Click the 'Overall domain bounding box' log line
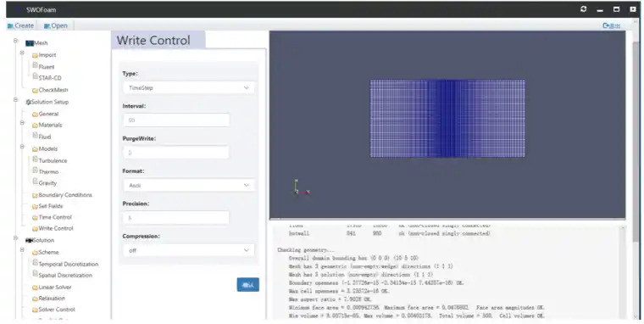This screenshot has height=324, width=644. click(x=353, y=258)
